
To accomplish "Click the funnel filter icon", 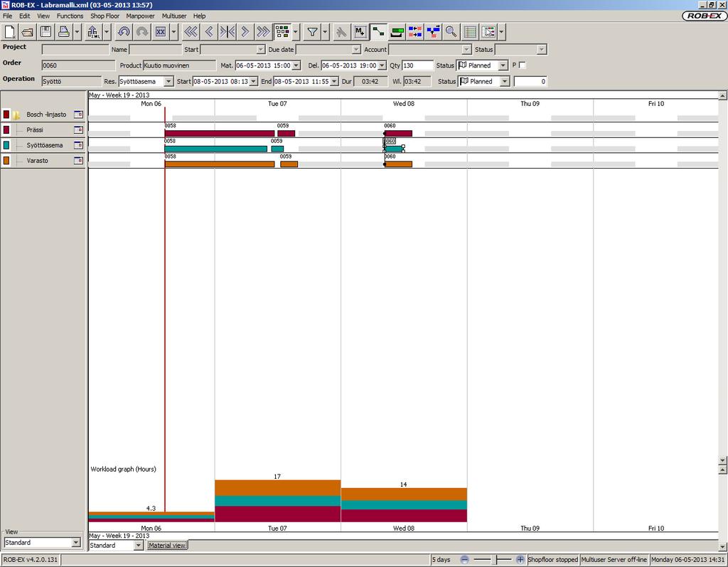I will coord(313,31).
